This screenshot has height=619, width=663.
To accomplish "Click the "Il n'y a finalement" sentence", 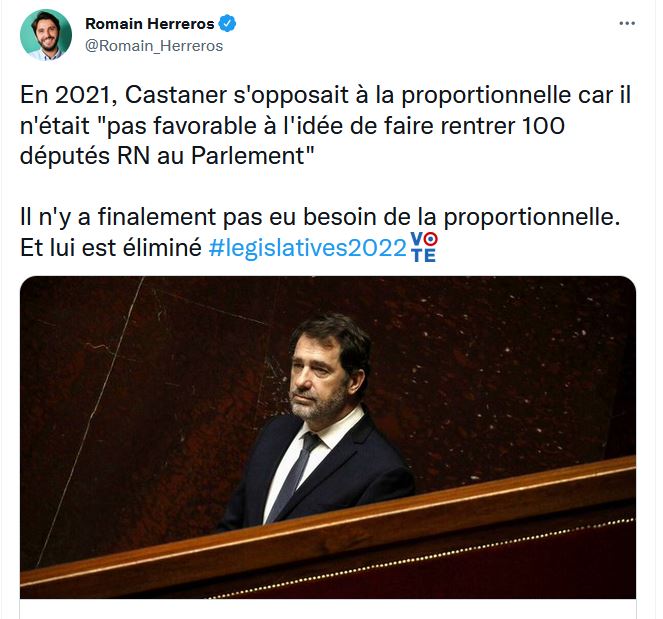I will pos(320,217).
